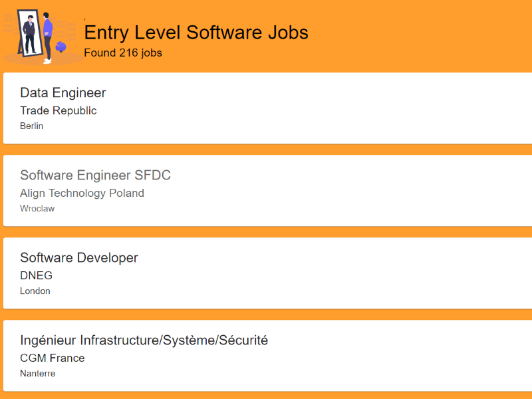This screenshot has width=532, height=399.
Task: Select the Wroclaw location label
Action: pos(37,208)
